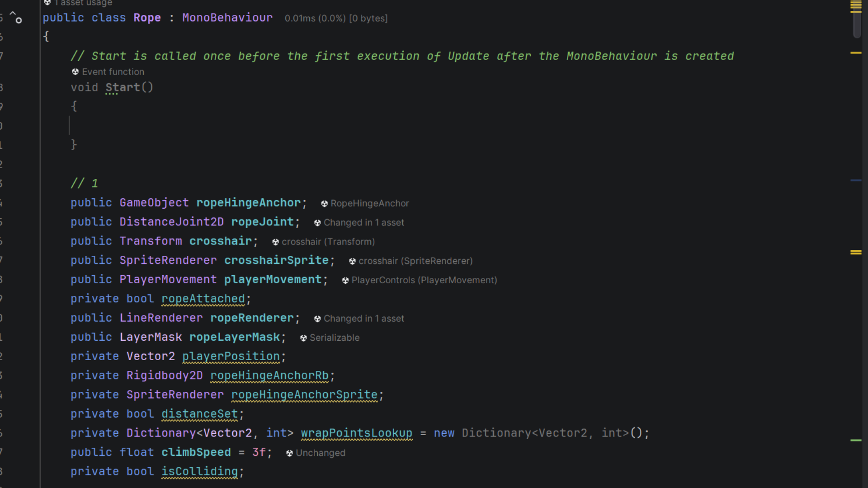This screenshot has height=488, width=868.
Task: Click the Unity icon next to the Event function hint
Action: tap(75, 72)
